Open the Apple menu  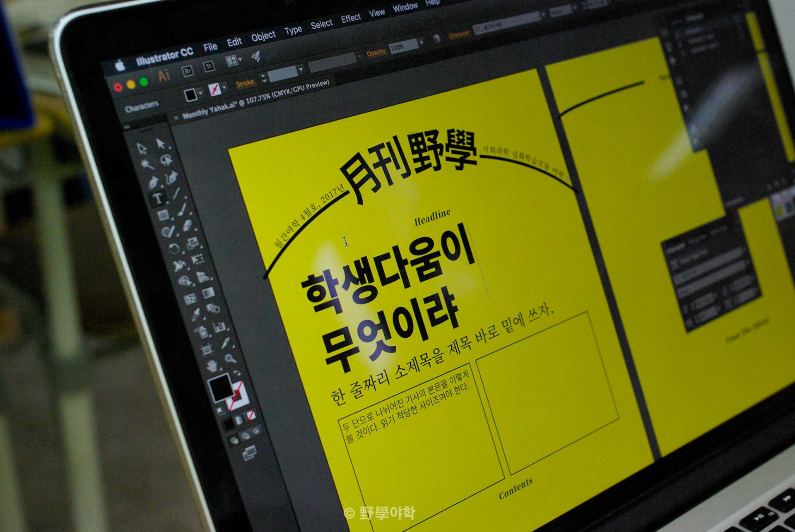tap(120, 66)
